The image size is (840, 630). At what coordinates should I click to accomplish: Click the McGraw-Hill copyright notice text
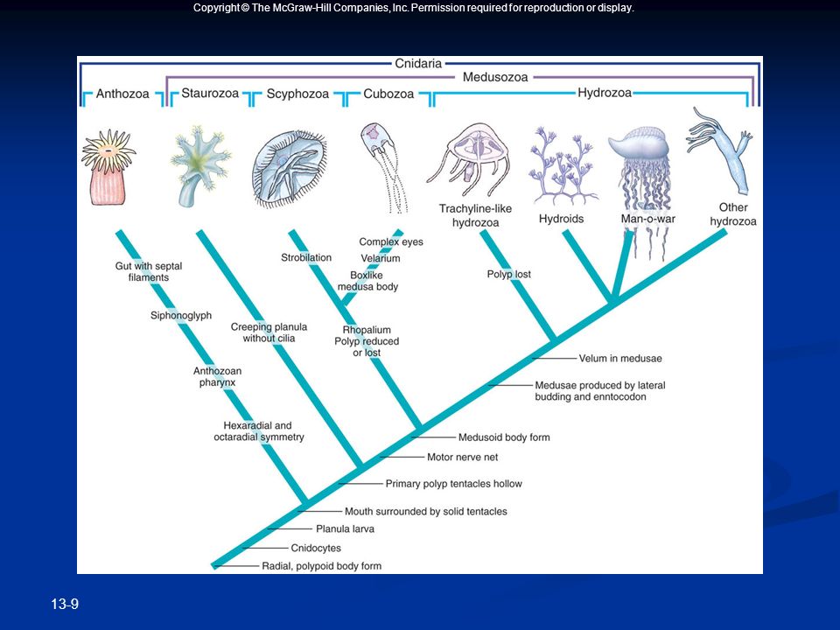414,8
